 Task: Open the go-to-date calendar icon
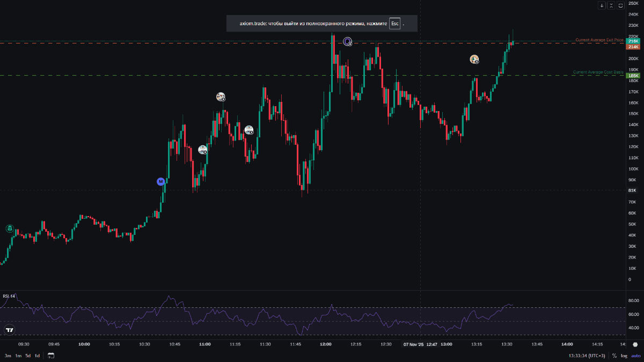click(51, 356)
